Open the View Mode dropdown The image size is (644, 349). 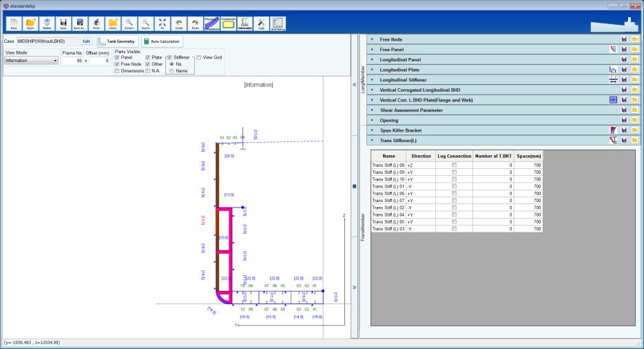(32, 61)
